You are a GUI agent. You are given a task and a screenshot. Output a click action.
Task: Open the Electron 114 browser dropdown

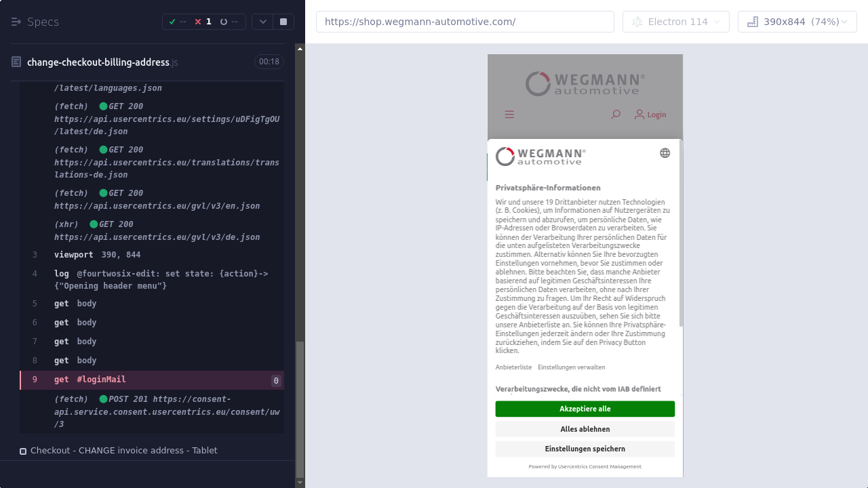675,22
